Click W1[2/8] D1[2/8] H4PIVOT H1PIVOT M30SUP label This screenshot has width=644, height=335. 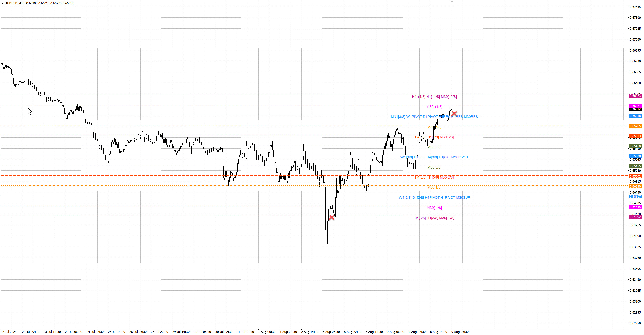coord(434,197)
